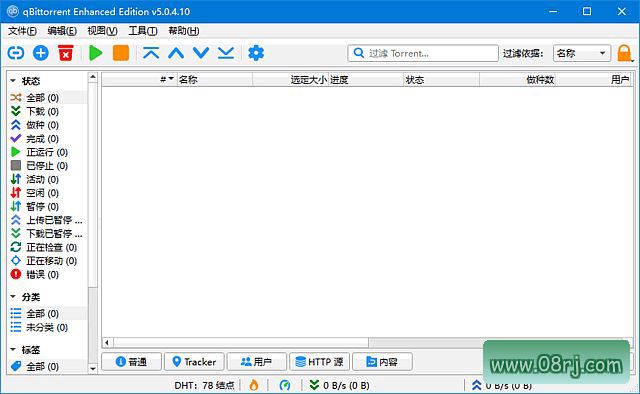Select 完成 (0) status filter
The height and width of the screenshot is (394, 640).
point(47,138)
